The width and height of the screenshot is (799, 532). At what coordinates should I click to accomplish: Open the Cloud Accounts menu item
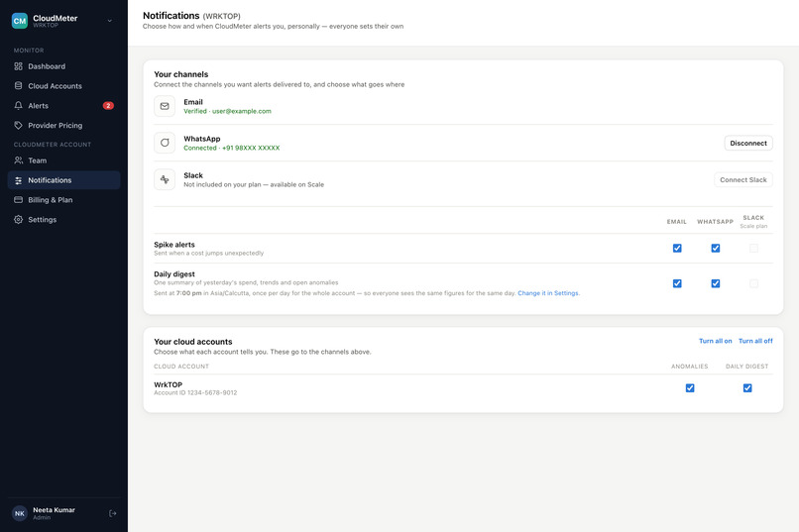(x=63, y=86)
